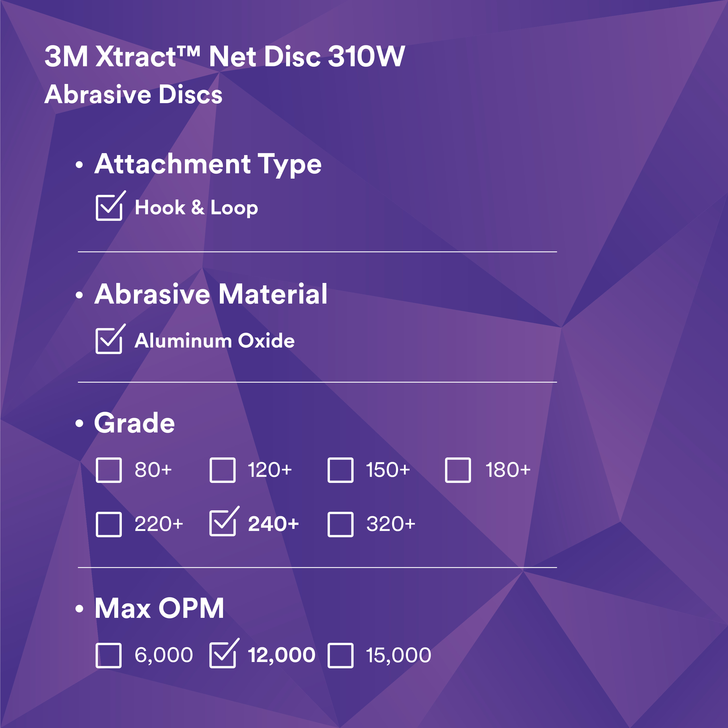This screenshot has height=728, width=728.
Task: Enable the 150+ grade checkbox
Action: [340, 470]
